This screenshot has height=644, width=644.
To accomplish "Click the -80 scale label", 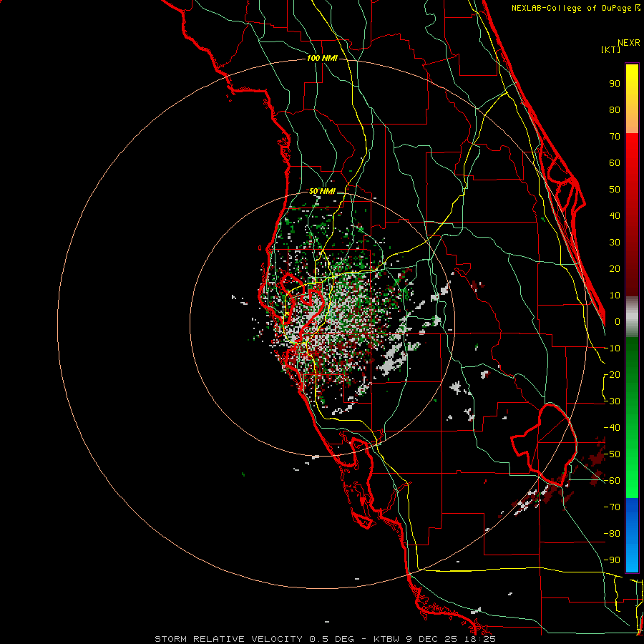I will click(x=612, y=534).
